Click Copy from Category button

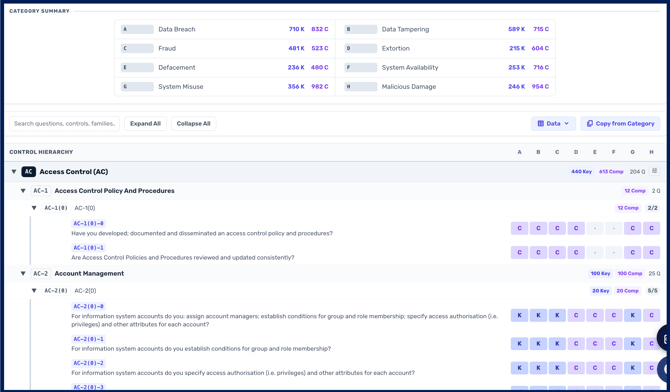pos(620,124)
